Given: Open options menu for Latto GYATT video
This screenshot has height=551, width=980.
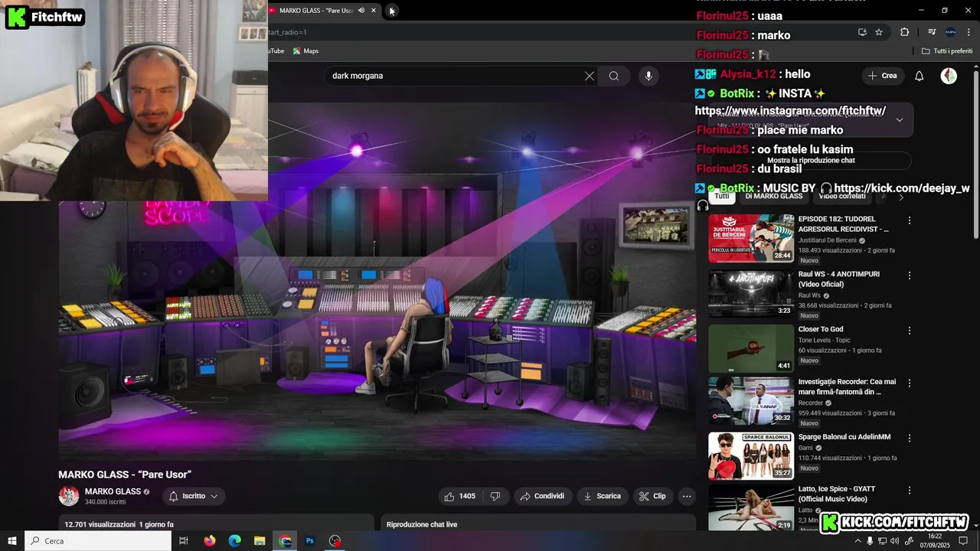Looking at the screenshot, I should pos(910,491).
